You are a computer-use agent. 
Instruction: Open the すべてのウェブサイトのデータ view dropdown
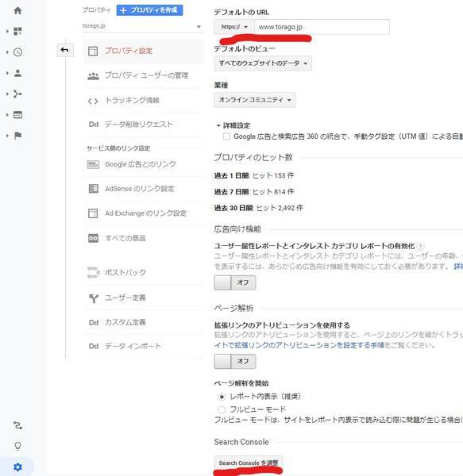click(263, 63)
